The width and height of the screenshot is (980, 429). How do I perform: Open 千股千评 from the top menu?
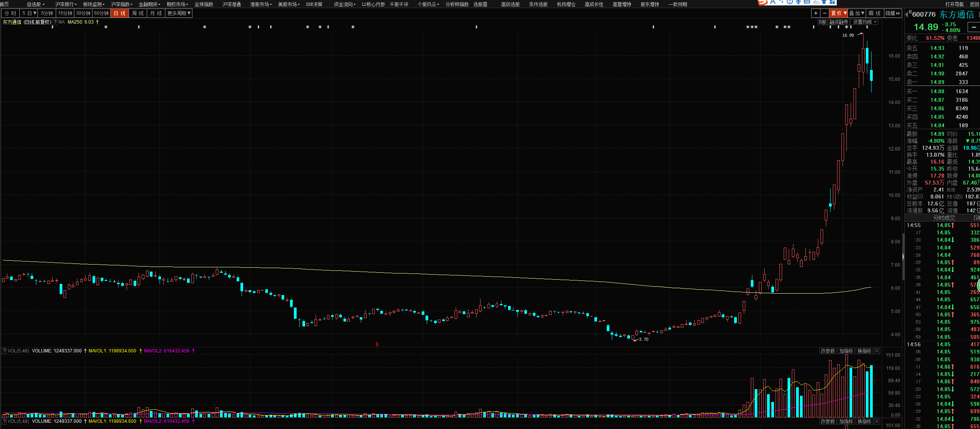(399, 4)
